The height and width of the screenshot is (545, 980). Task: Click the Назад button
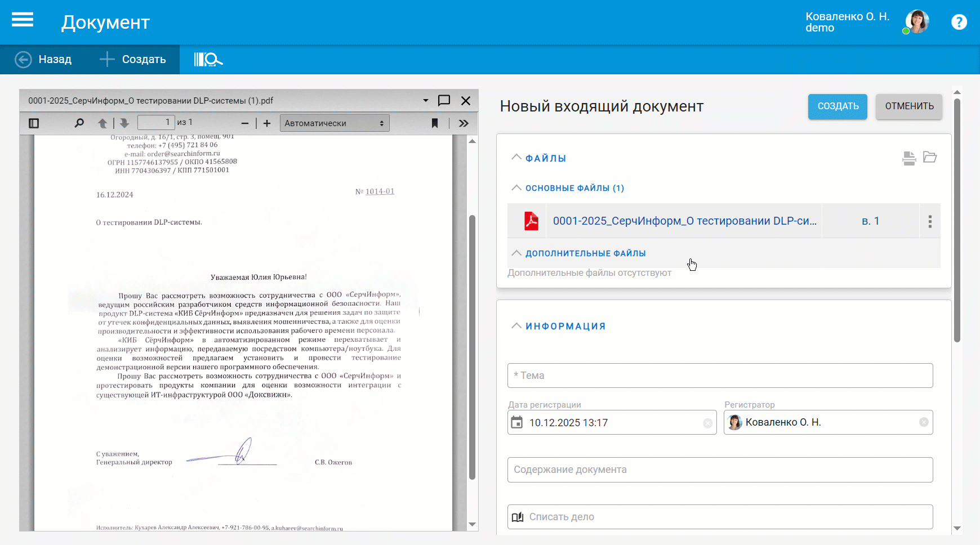click(43, 59)
